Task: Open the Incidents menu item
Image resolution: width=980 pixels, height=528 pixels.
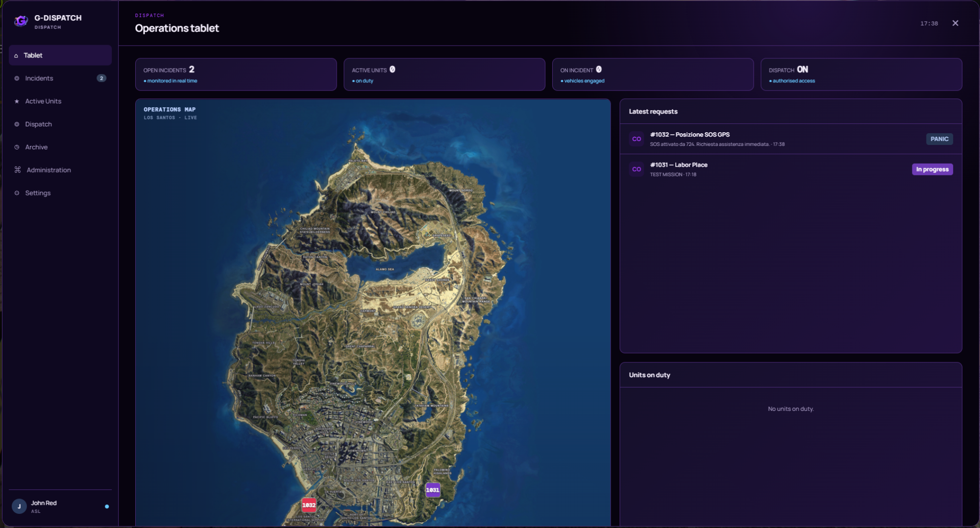Action: tap(60, 78)
